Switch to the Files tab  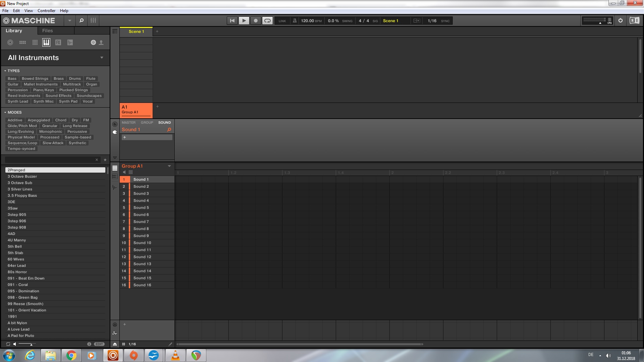tap(47, 31)
